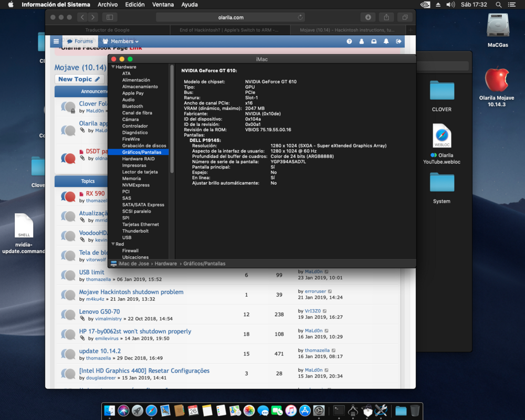Open the Archivo menu
Image resolution: width=525 pixels, height=420 pixels.
107,5
